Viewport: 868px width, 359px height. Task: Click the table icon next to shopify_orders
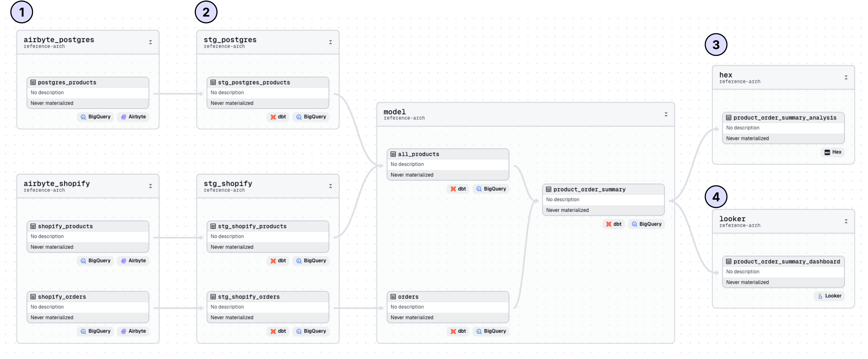33,297
